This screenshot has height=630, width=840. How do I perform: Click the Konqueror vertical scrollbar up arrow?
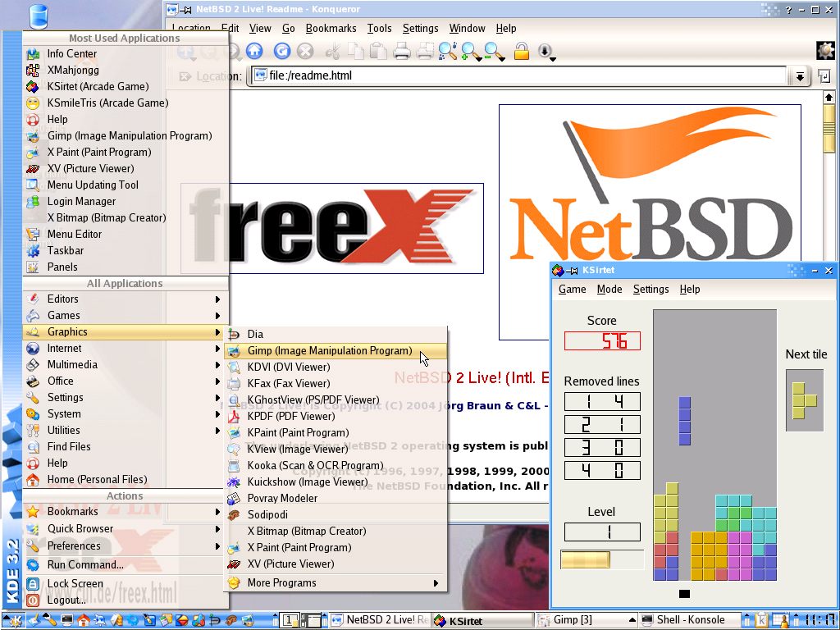pyautogui.click(x=829, y=98)
